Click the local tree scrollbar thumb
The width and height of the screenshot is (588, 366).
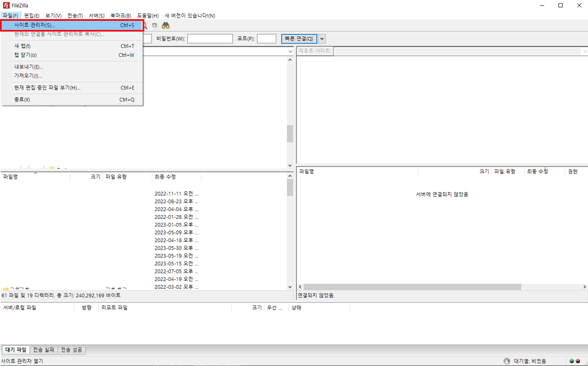[x=290, y=133]
